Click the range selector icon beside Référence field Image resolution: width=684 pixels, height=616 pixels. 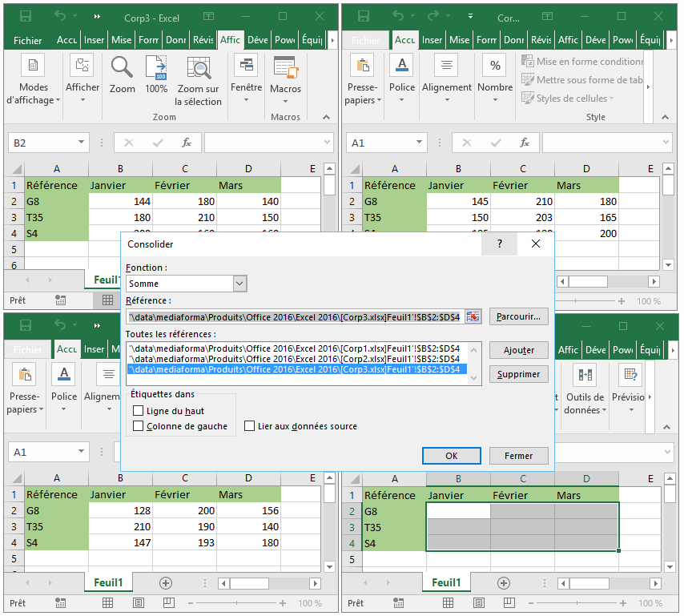pos(473,316)
